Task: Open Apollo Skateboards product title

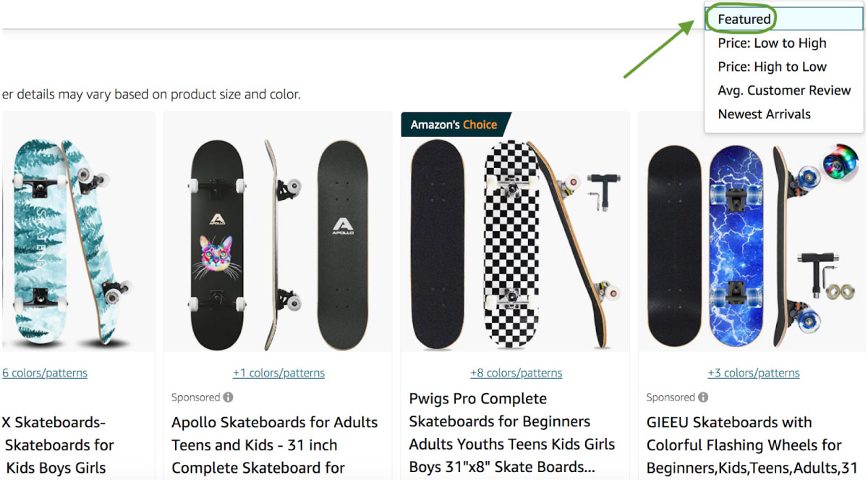Action: [x=274, y=445]
